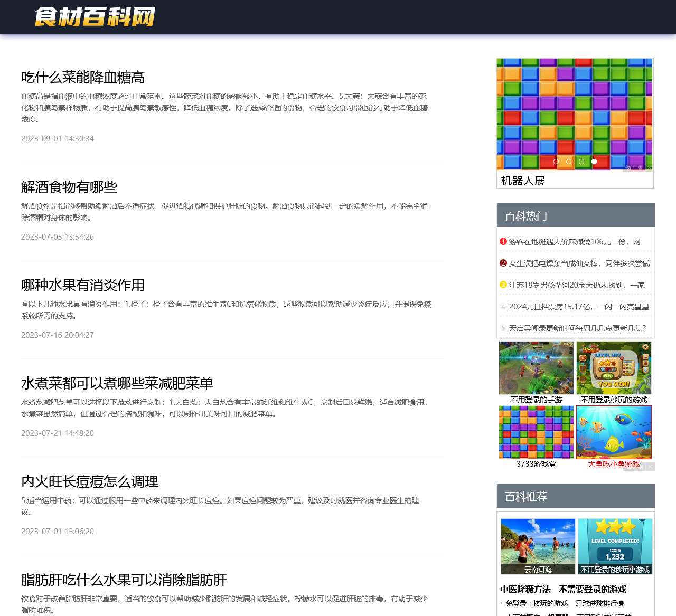Click the timestamp 2023-09-01 14:30:34
This screenshot has width=676, height=616.
coord(58,139)
